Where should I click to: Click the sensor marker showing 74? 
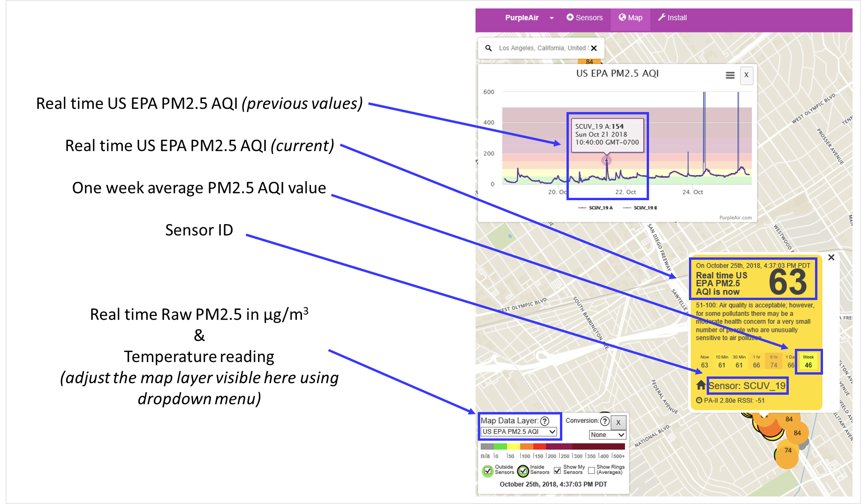(x=787, y=451)
